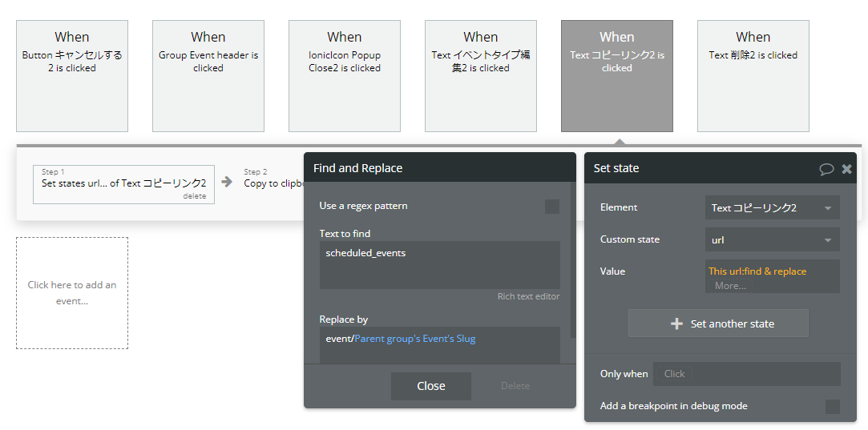Screen dimensions: 868x430
Task: Click the plus icon on Set another state
Action: tap(676, 324)
